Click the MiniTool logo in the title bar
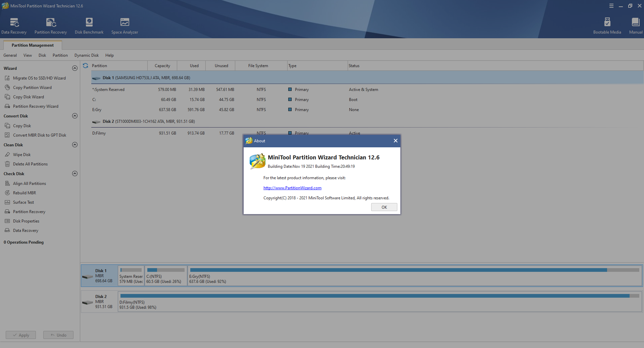This screenshot has width=644, height=348. (x=5, y=6)
